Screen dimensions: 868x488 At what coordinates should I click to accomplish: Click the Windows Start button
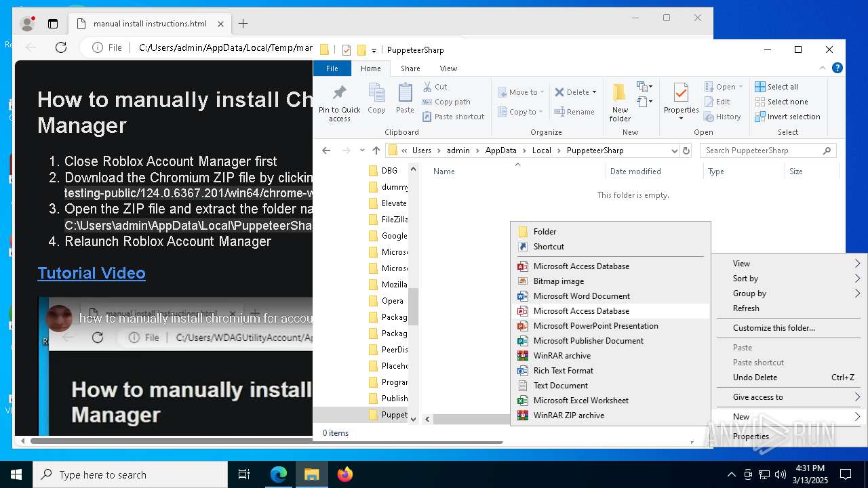tap(16, 474)
